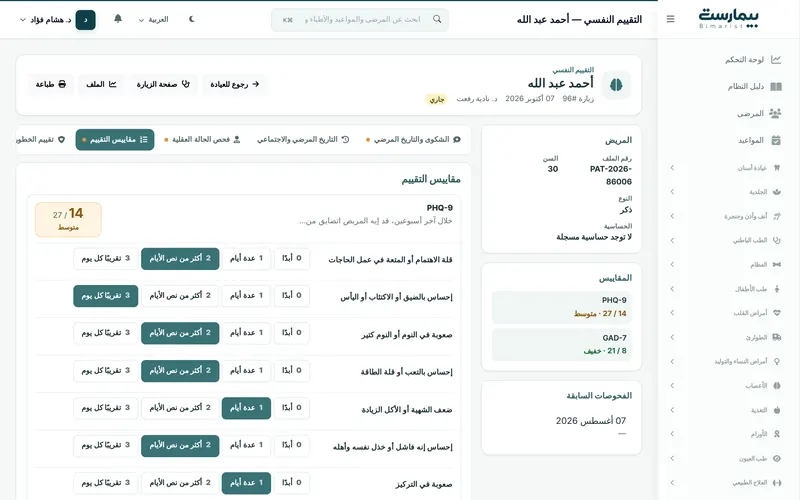
Task: Open the PHQ-9 score card in المقاييس
Action: pos(562,307)
